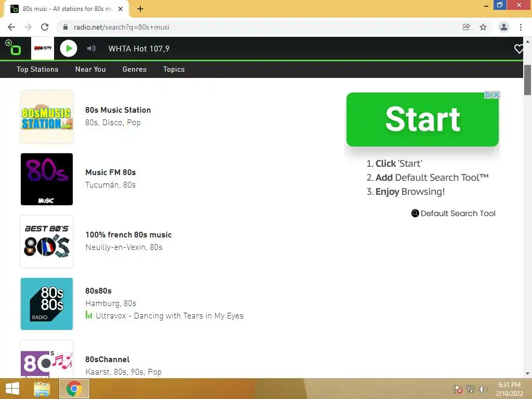Play the WHTA Hot 107.9 stream

coord(69,48)
